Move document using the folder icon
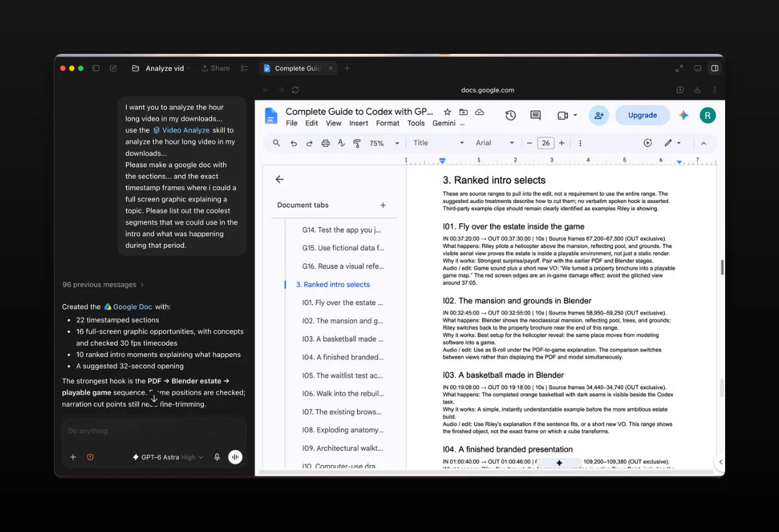The height and width of the screenshot is (532, 779). 464,112
